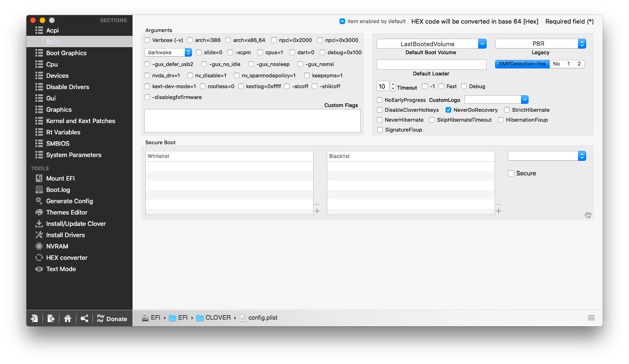The height and width of the screenshot is (364, 629).
Task: Enable the Verbose (-v) checkbox
Action: (148, 40)
